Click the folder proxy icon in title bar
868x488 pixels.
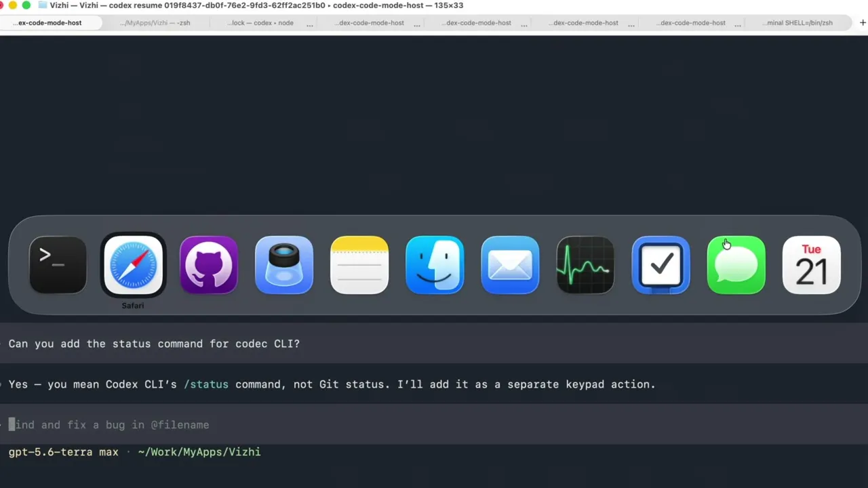click(x=43, y=5)
